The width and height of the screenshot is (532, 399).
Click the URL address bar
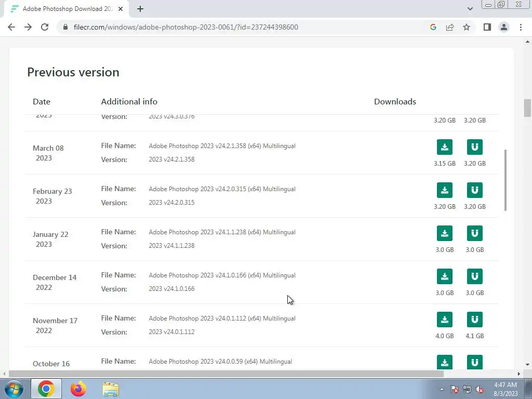point(185,27)
